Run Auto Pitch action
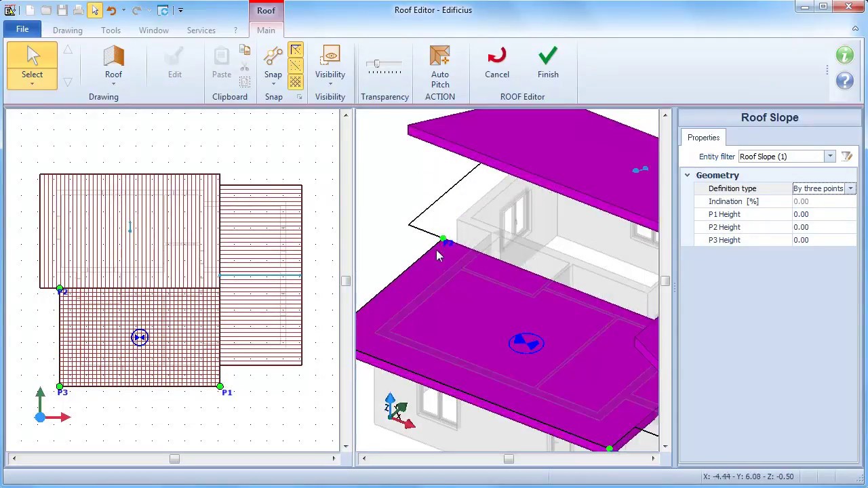 [x=440, y=66]
